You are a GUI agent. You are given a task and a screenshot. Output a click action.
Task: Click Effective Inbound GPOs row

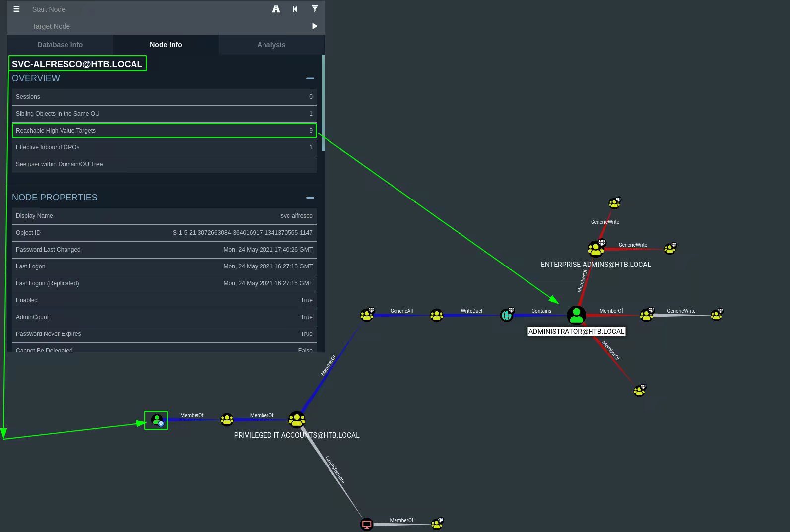point(164,147)
